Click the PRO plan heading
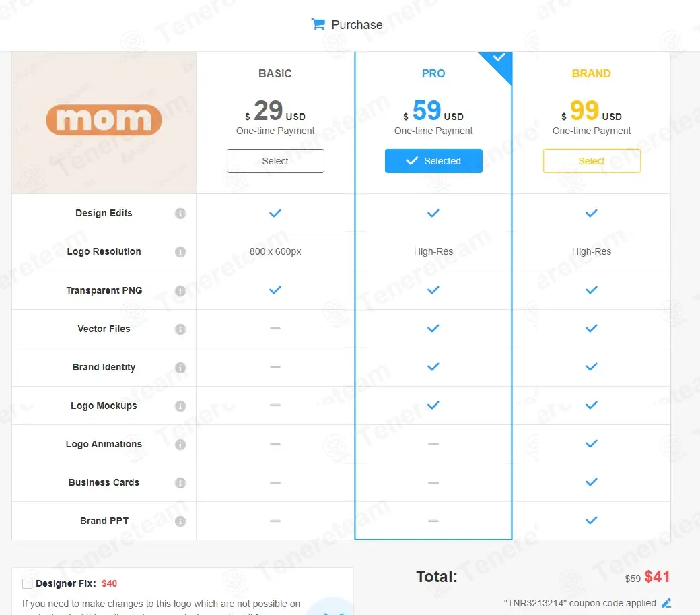Viewport: 700px width, 615px height. coord(433,73)
